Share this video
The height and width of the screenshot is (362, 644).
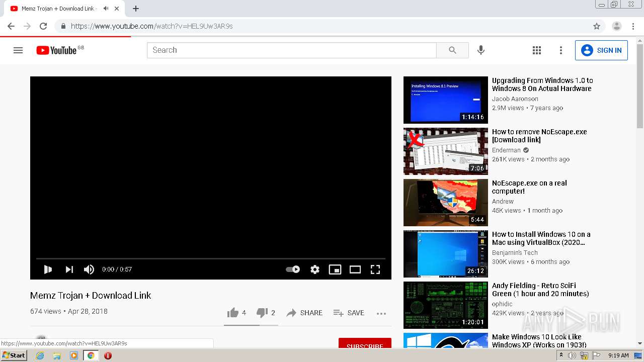(x=304, y=313)
